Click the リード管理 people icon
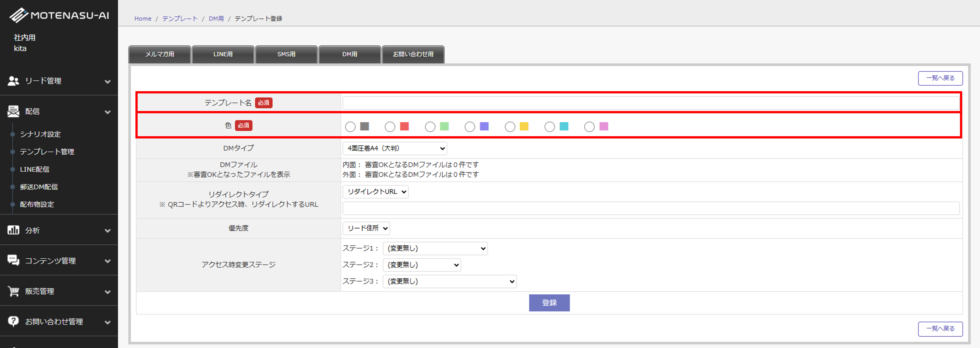 click(x=13, y=81)
